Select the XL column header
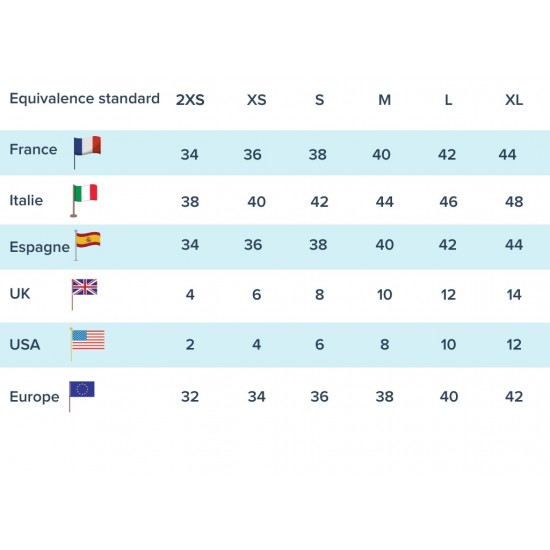Image resolution: width=550 pixels, height=550 pixels. point(514,100)
